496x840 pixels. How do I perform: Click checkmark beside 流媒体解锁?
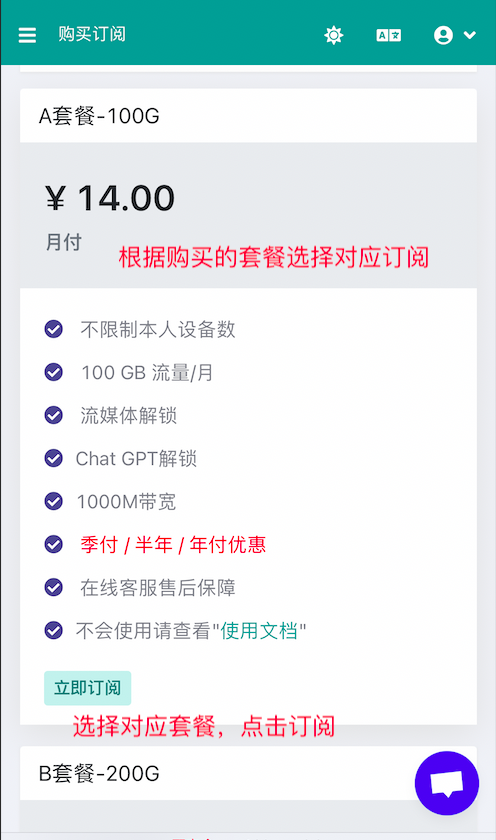54,415
